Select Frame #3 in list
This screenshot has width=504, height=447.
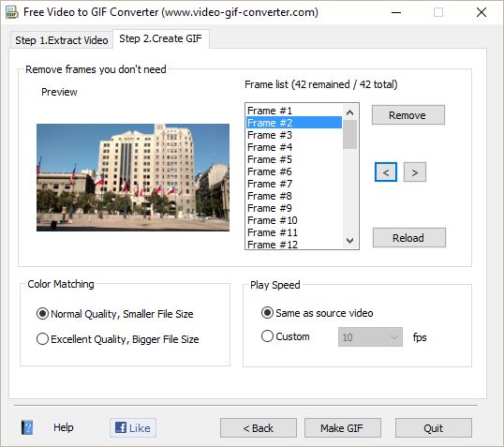tap(294, 135)
